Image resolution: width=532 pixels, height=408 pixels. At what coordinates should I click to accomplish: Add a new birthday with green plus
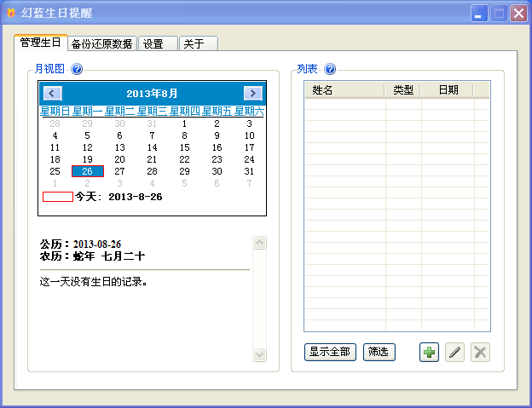click(x=429, y=352)
